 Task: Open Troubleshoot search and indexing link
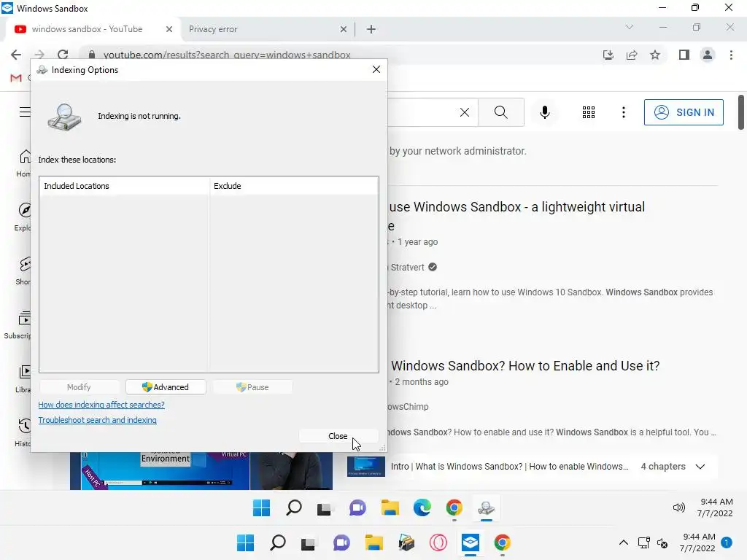click(x=97, y=420)
